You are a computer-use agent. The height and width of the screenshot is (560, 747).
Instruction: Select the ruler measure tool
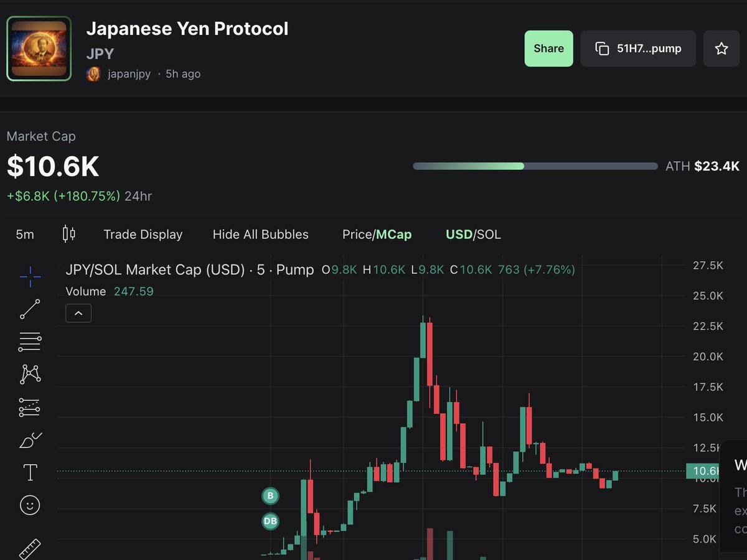29,548
